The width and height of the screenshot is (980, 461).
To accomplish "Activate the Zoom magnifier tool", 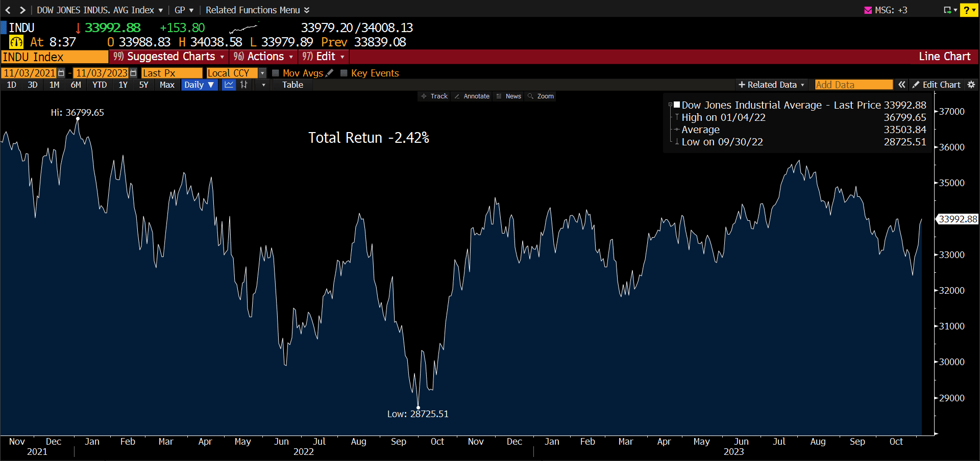I will click(x=541, y=96).
